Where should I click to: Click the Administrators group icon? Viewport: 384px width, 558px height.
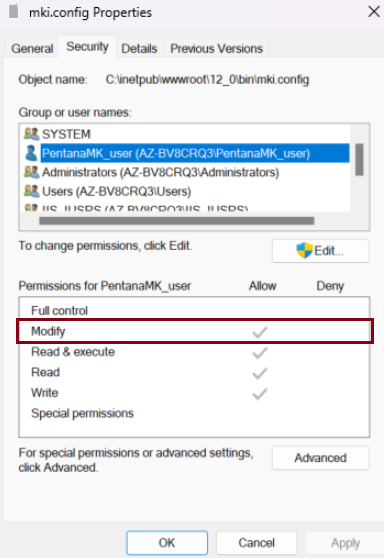[x=31, y=172]
